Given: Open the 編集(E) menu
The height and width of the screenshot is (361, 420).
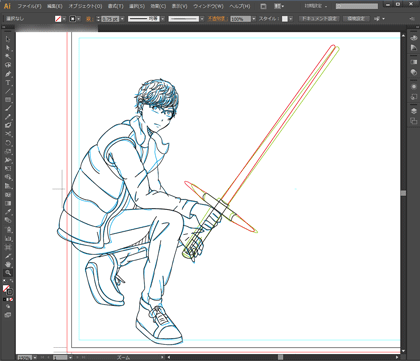Looking at the screenshot, I should (x=55, y=6).
